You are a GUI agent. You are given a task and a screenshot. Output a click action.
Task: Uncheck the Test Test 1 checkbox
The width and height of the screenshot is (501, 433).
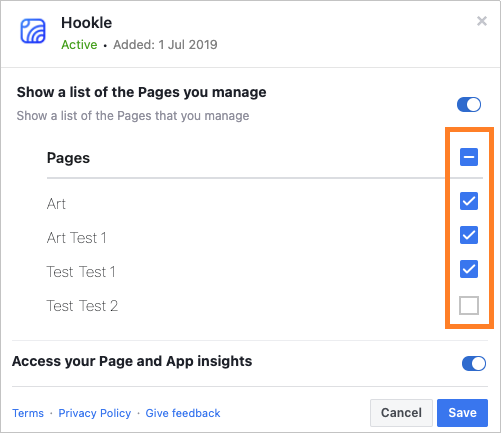click(x=469, y=269)
